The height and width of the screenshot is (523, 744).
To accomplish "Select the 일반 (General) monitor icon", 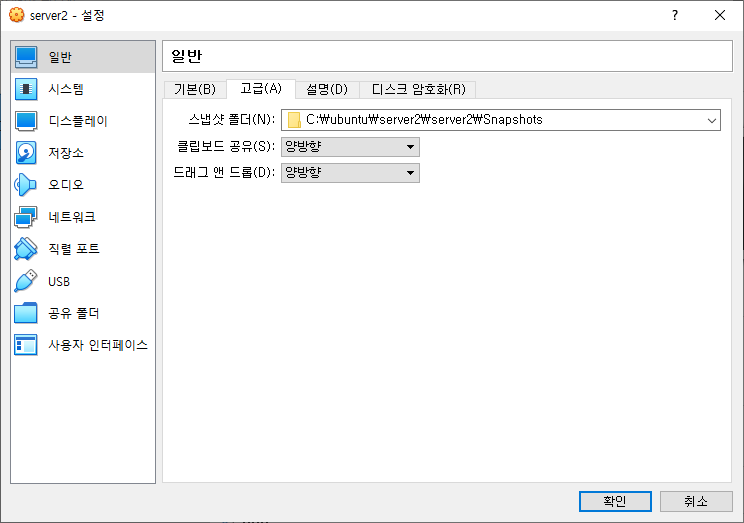I will 26,57.
